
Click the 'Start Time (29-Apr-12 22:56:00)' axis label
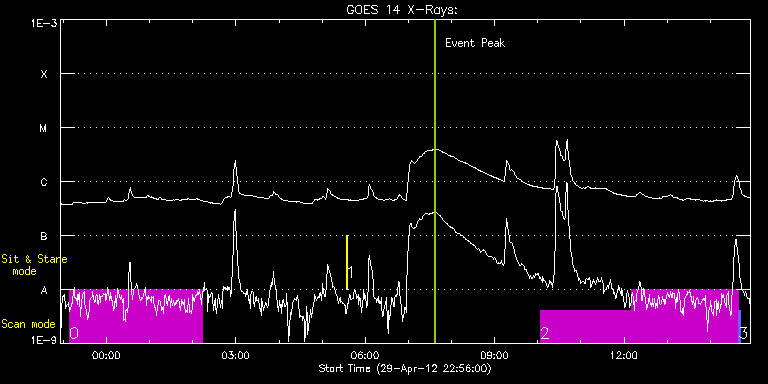coord(405,368)
